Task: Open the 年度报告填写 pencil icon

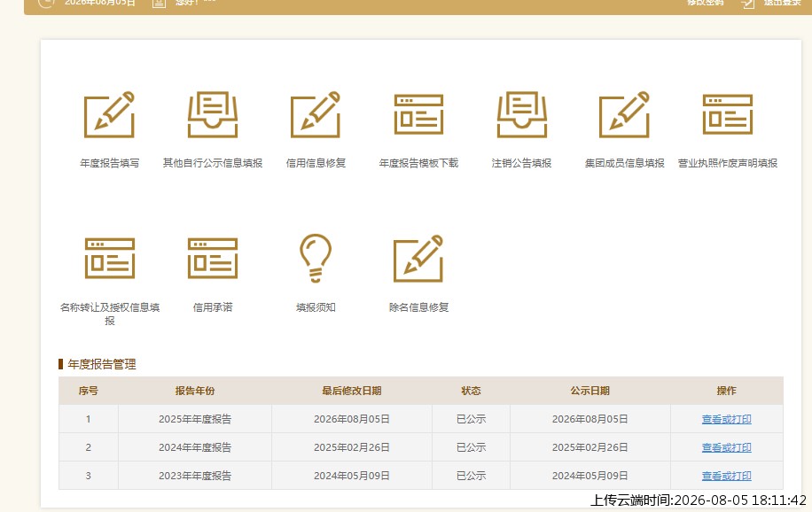Action: tap(109, 114)
